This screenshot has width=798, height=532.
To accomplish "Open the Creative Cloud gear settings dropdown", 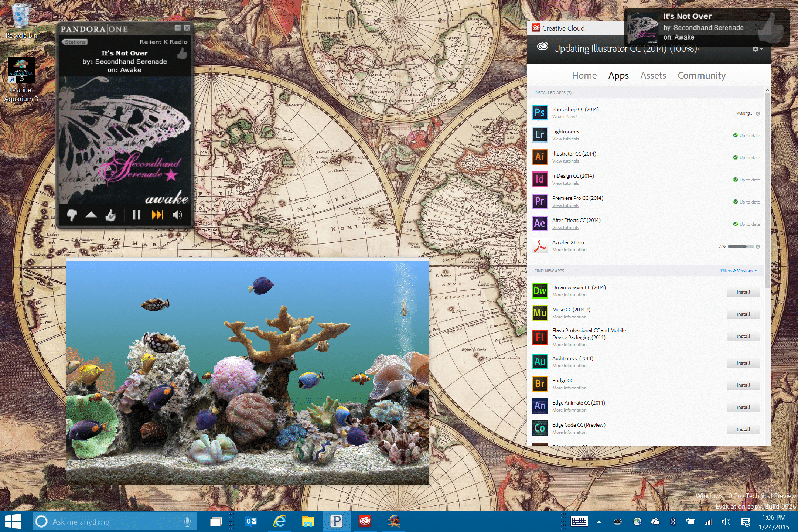I will point(757,49).
